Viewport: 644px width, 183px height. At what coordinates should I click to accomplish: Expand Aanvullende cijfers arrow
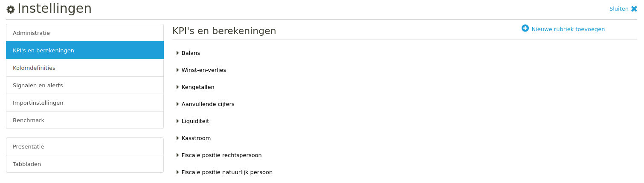pyautogui.click(x=177, y=104)
